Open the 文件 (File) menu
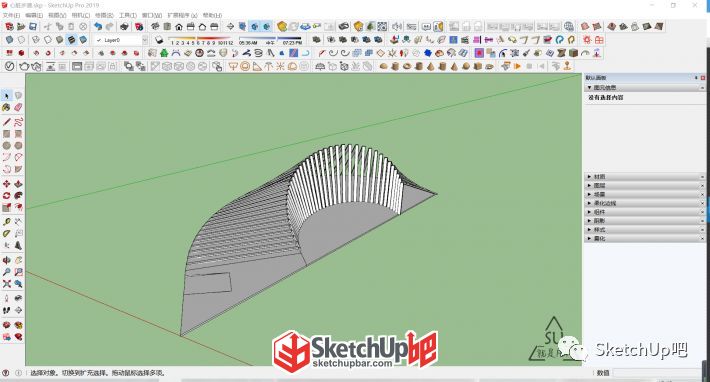 point(11,15)
